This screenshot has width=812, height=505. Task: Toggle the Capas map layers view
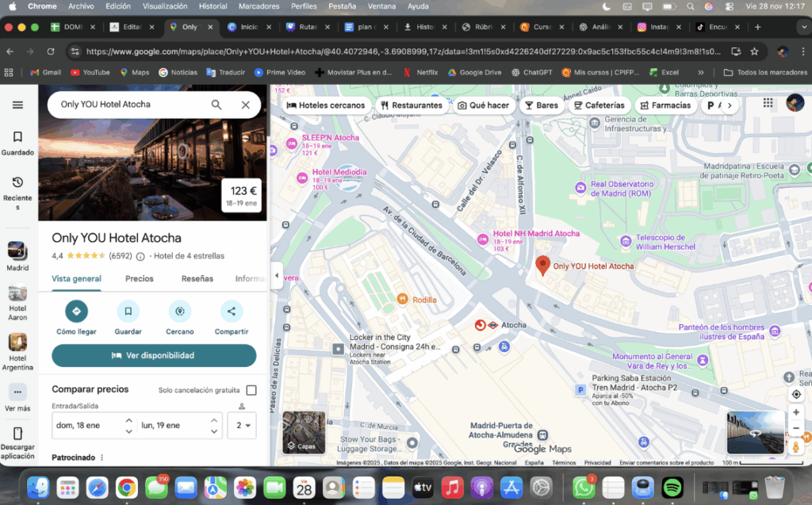click(304, 431)
